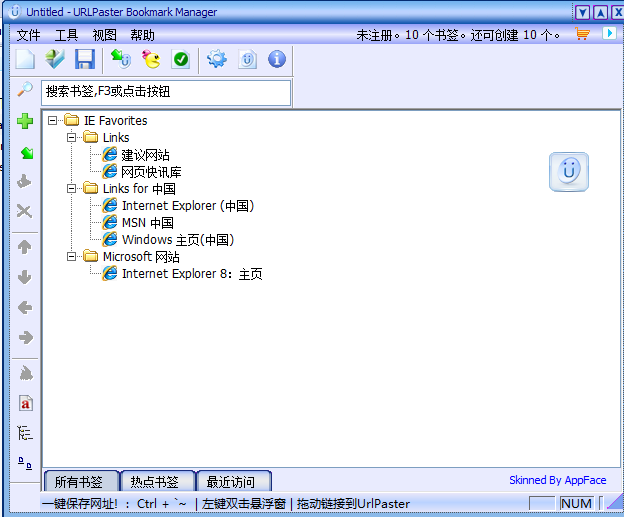Click the Skinned By AppFace link
This screenshot has width=624, height=517.
pos(558,480)
